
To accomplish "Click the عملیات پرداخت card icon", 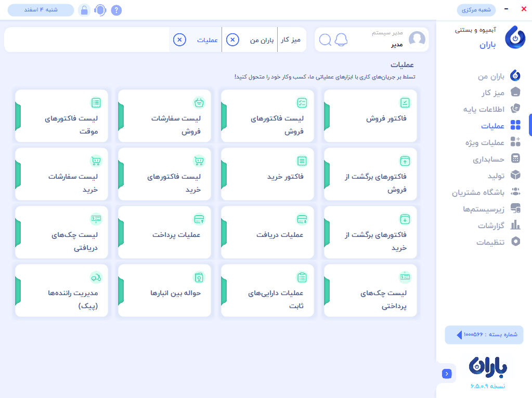I will point(199,219).
